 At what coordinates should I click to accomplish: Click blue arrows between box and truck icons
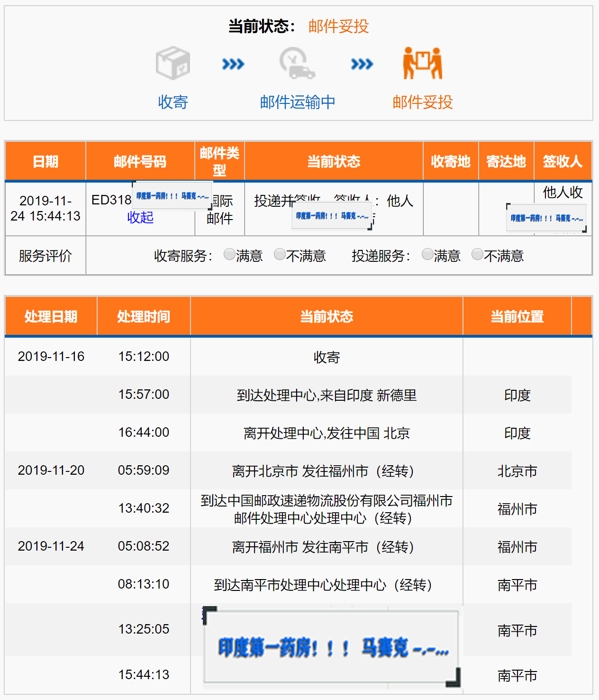[x=233, y=64]
